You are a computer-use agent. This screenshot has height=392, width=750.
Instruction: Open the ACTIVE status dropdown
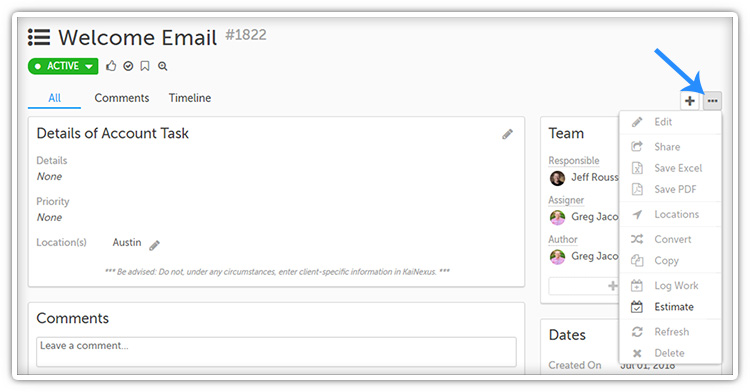63,66
